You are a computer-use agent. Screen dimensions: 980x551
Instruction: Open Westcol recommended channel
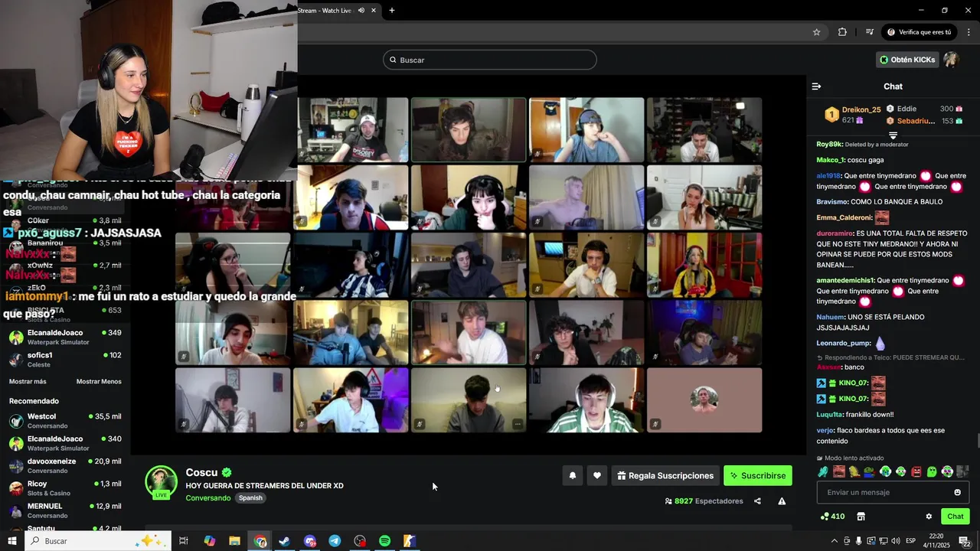click(x=65, y=420)
